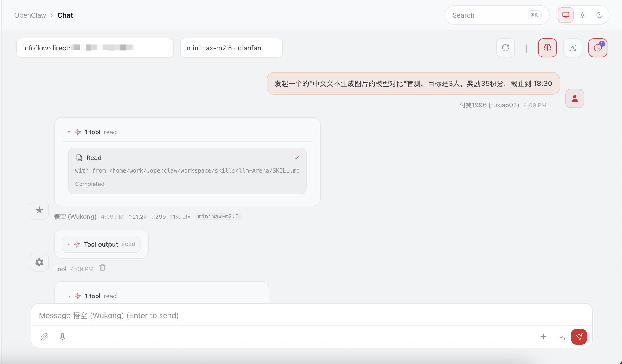The image size is (622, 364).
Task: Click the paperclip attach file icon
Action: [44, 336]
